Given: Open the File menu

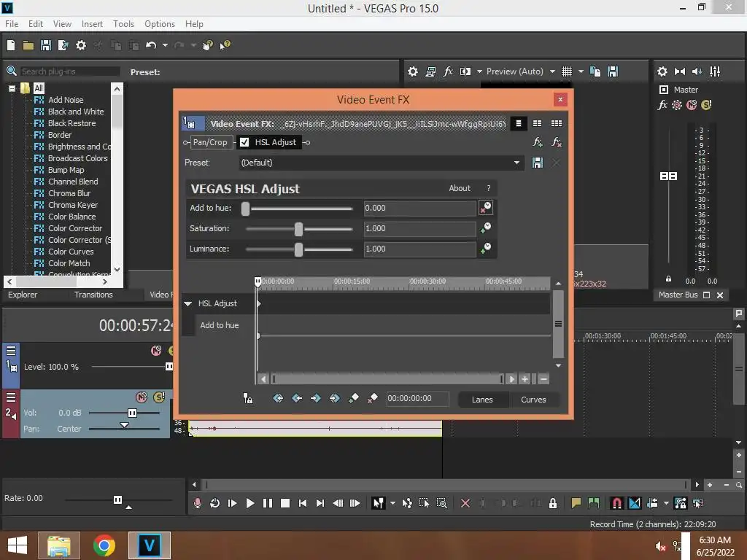Looking at the screenshot, I should tap(12, 24).
